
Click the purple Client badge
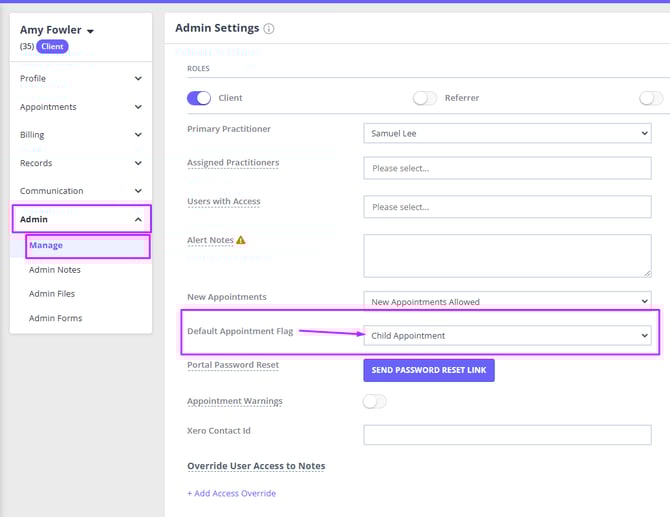click(x=52, y=46)
